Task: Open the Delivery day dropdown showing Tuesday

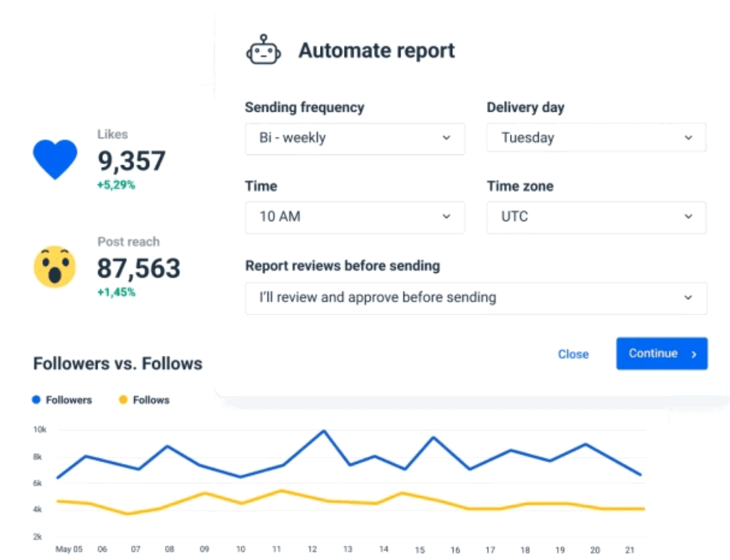Action: click(596, 138)
